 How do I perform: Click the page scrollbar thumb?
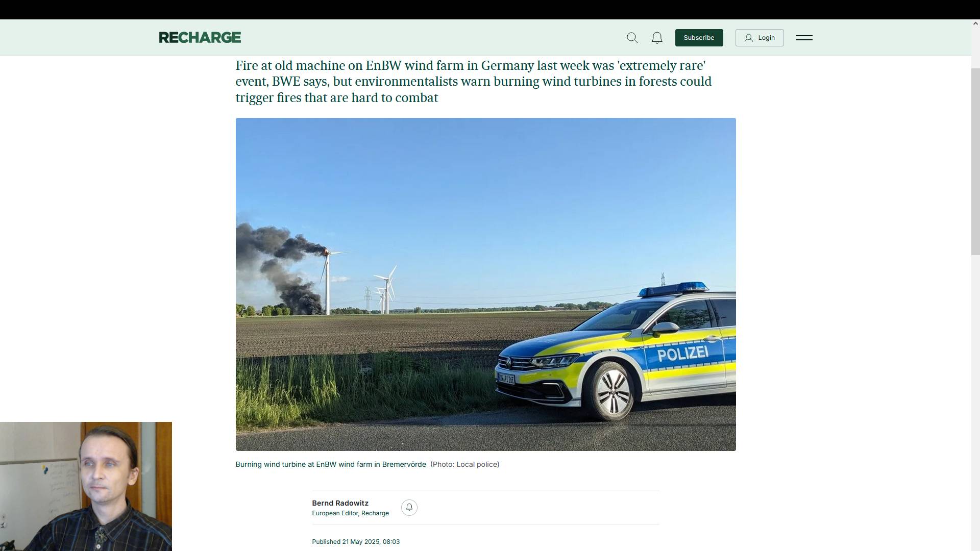point(975,161)
